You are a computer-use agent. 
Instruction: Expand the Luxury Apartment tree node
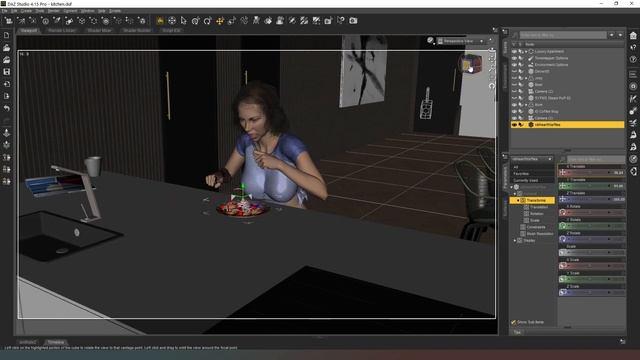[526, 52]
